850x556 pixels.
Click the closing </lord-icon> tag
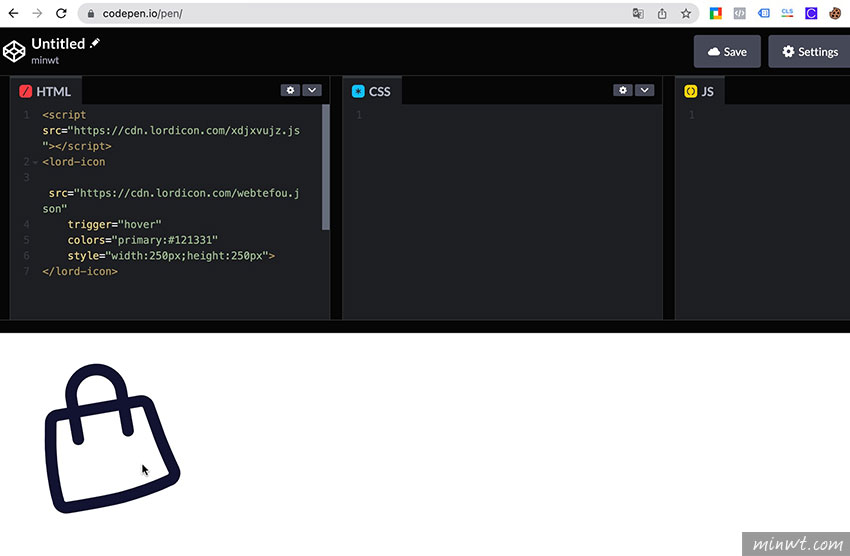80,271
